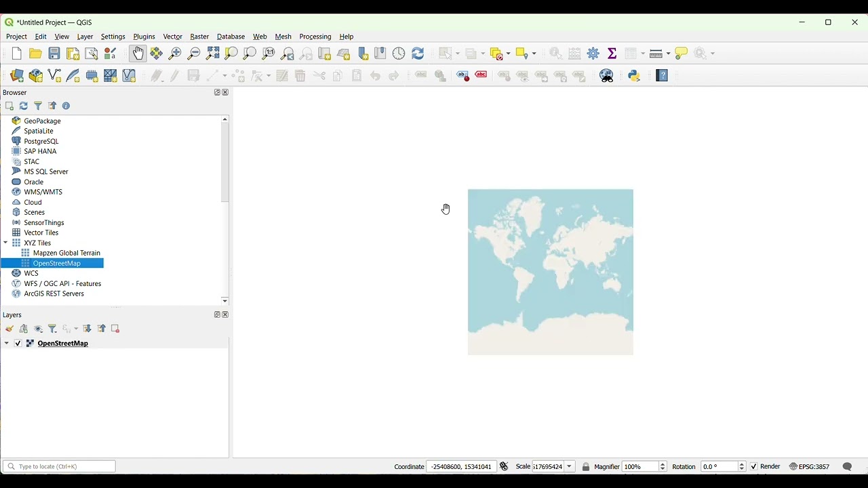Increase the Rotation value with the up arrow
Image resolution: width=868 pixels, height=488 pixels.
click(x=742, y=464)
